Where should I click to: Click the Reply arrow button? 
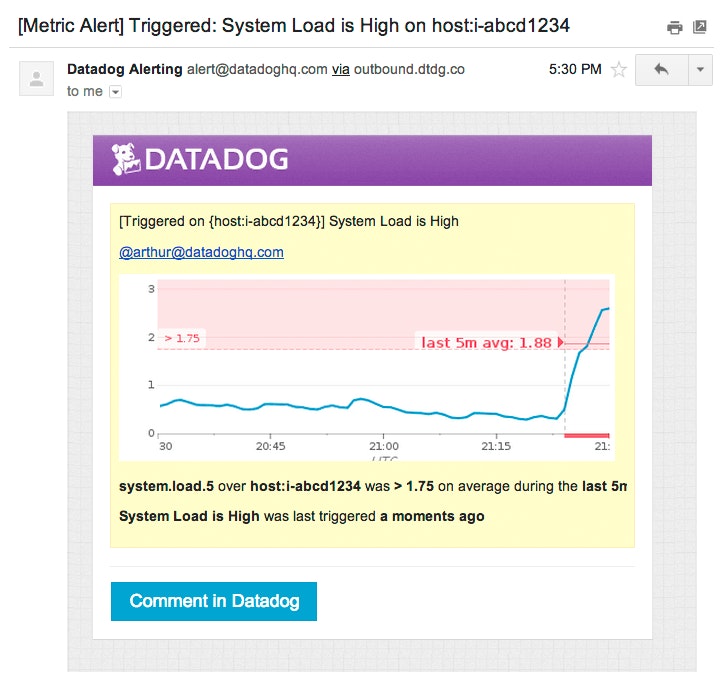point(660,70)
